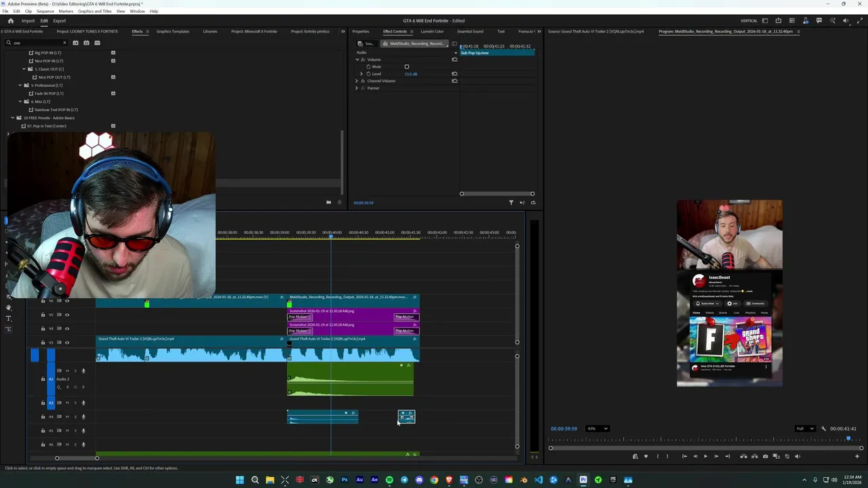The width and height of the screenshot is (868, 488).
Task: Switch to the Libraries panel tab
Action: point(210,31)
